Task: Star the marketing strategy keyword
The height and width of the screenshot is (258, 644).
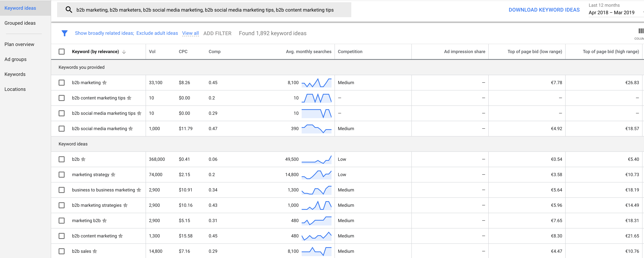Action: pyautogui.click(x=113, y=175)
